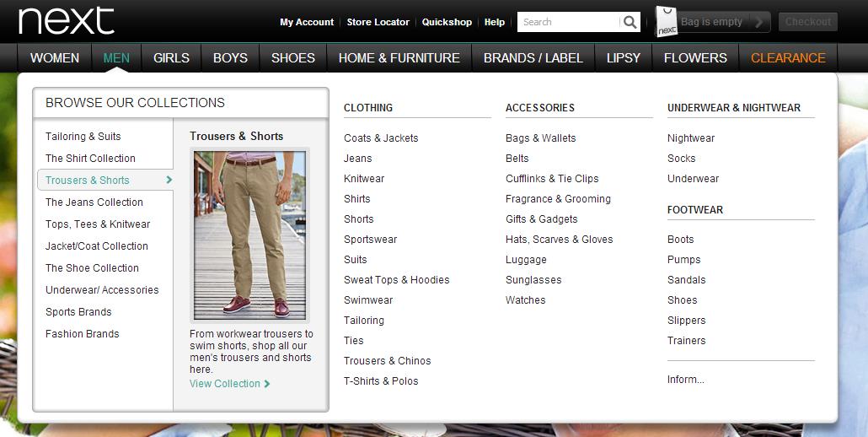868x437 pixels.
Task: Open Swimwear category
Action: point(368,299)
